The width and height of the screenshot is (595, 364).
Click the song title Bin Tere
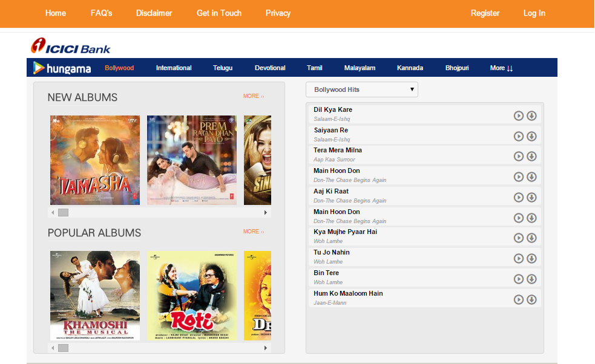(x=326, y=273)
